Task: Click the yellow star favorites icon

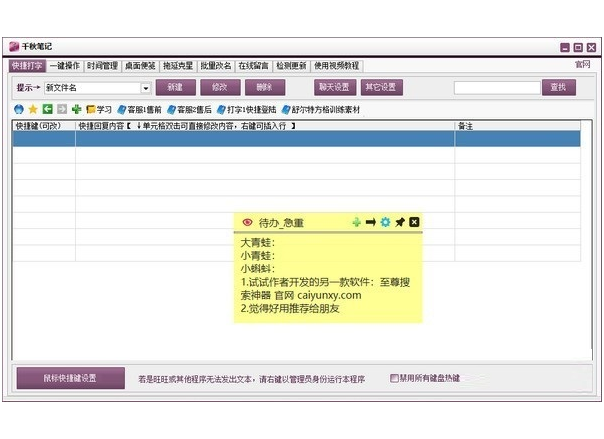Action: [33, 109]
